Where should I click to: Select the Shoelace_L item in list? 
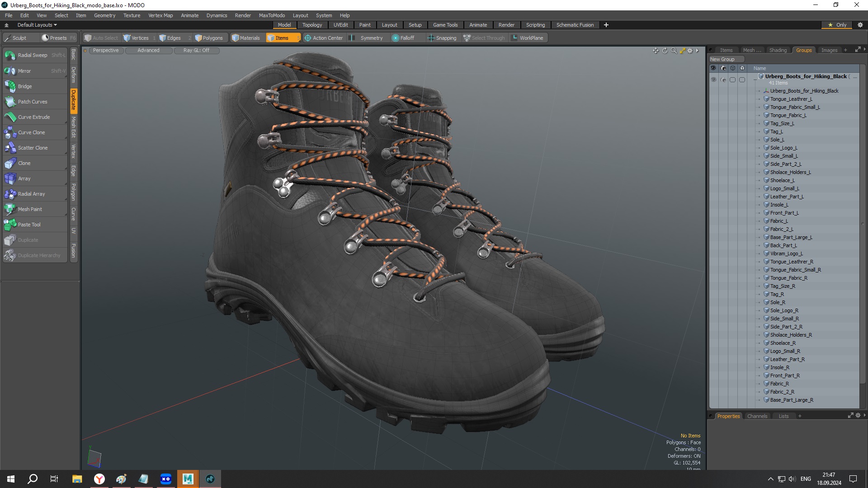pyautogui.click(x=782, y=180)
